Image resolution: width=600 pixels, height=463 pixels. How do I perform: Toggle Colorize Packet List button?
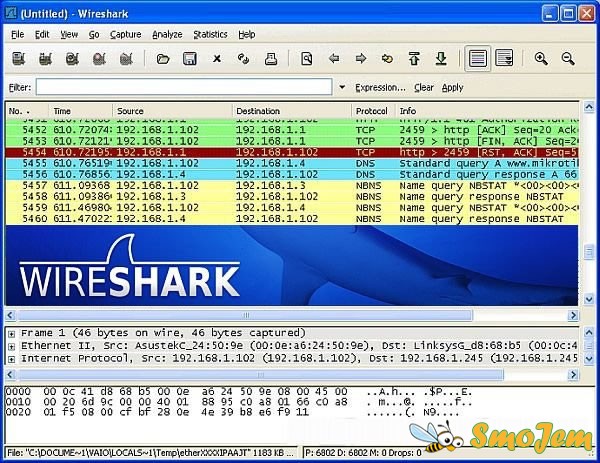478,59
